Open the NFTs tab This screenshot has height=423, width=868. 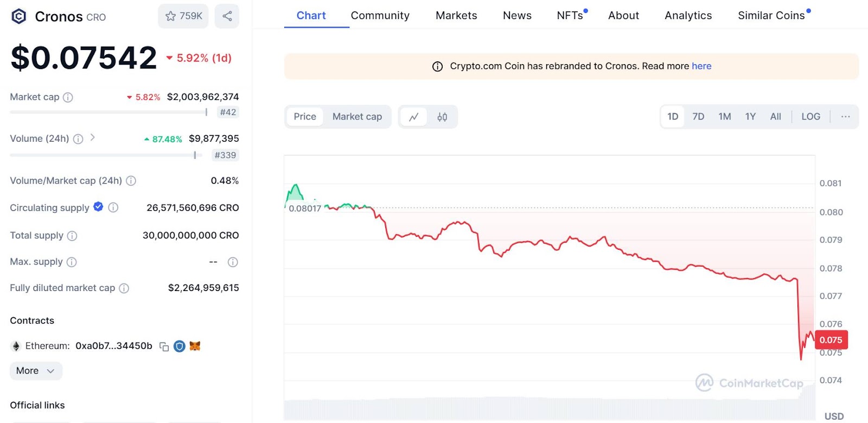click(x=571, y=16)
